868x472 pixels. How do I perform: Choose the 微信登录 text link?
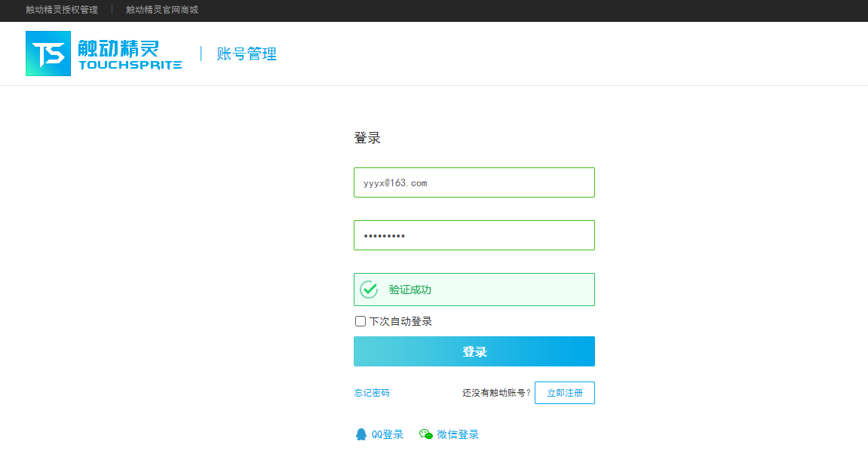point(458,434)
